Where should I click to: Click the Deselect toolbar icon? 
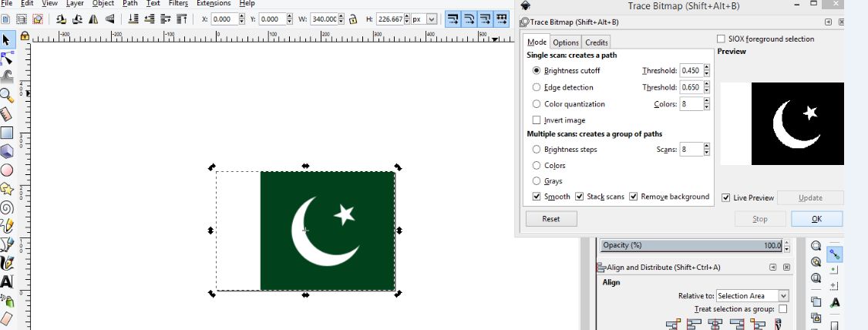tap(38, 19)
